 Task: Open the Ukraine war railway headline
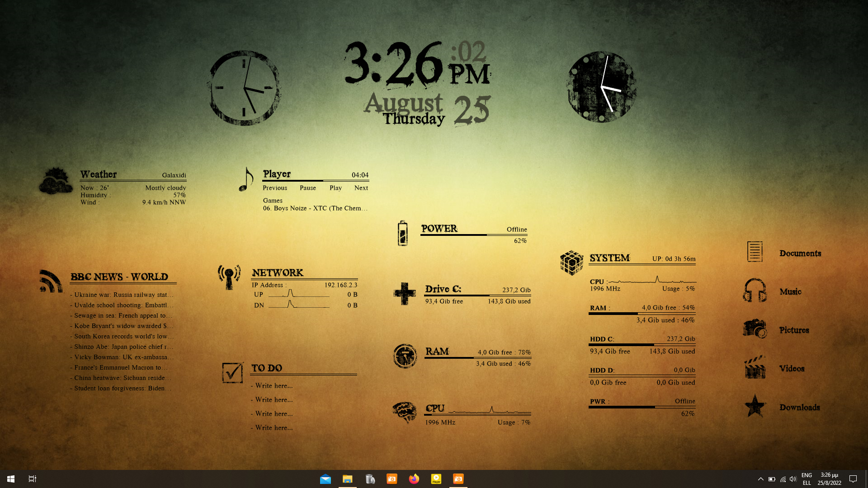[x=122, y=294]
